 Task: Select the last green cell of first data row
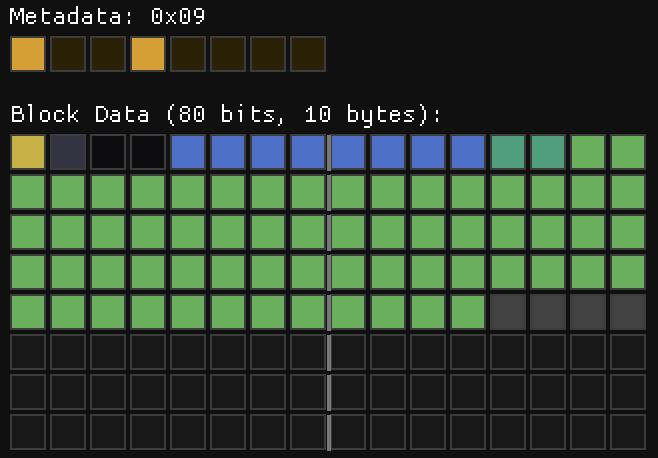[x=628, y=152]
